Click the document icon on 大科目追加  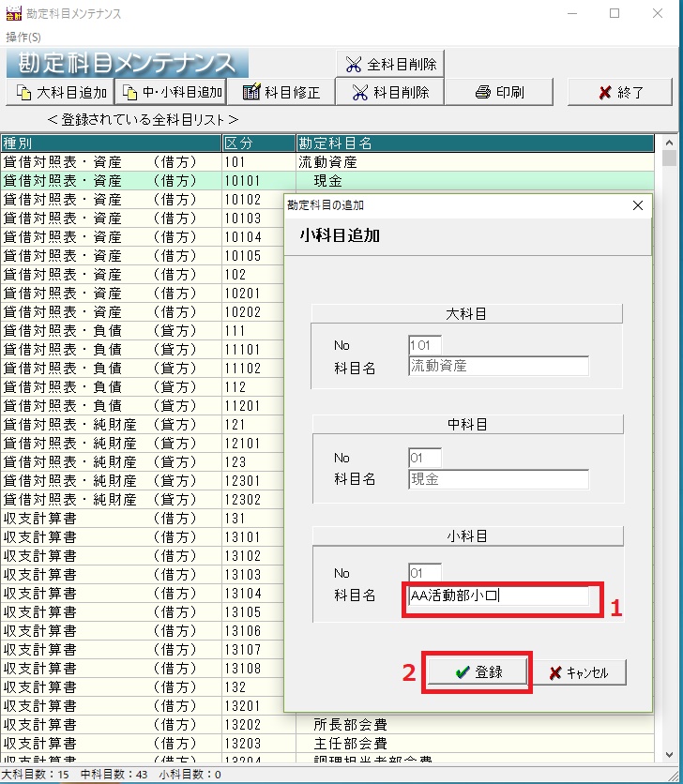pos(24,93)
